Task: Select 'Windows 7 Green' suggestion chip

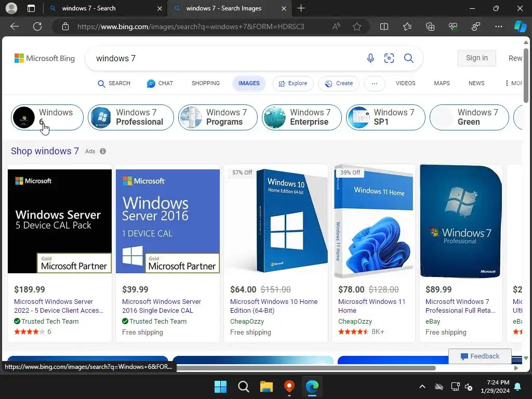Action: point(469,117)
